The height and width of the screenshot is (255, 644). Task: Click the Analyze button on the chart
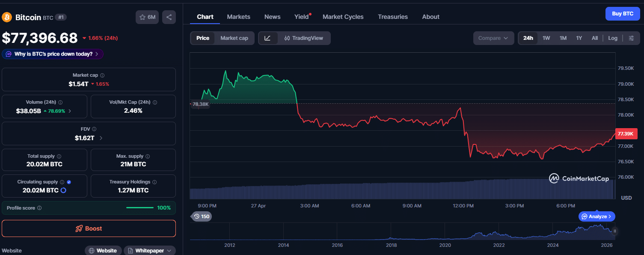click(597, 216)
